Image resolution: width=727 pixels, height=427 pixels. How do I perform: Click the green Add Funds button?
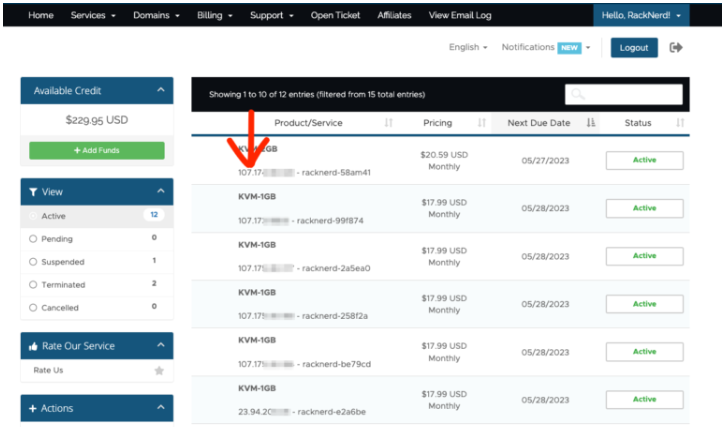coord(97,150)
